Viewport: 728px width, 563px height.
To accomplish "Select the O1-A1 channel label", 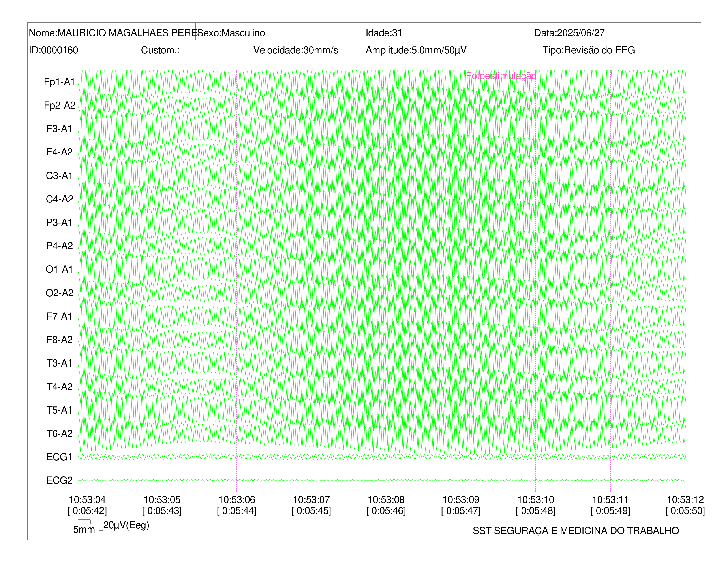I will (x=59, y=269).
